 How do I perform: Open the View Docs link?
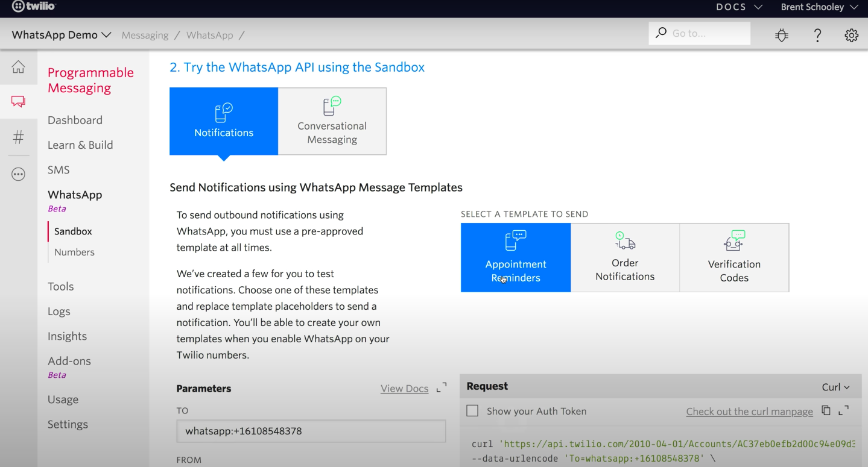tap(404, 389)
